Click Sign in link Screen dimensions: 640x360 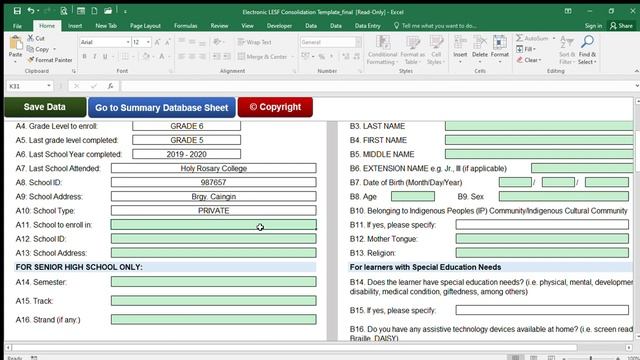[x=593, y=26]
